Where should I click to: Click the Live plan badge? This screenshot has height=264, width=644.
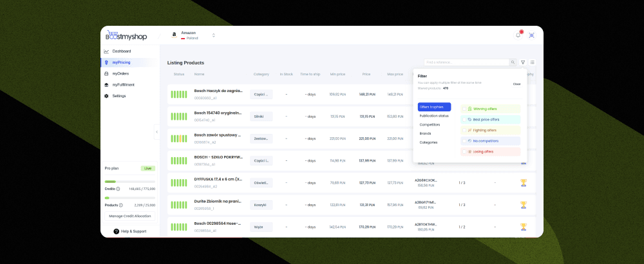(x=148, y=168)
